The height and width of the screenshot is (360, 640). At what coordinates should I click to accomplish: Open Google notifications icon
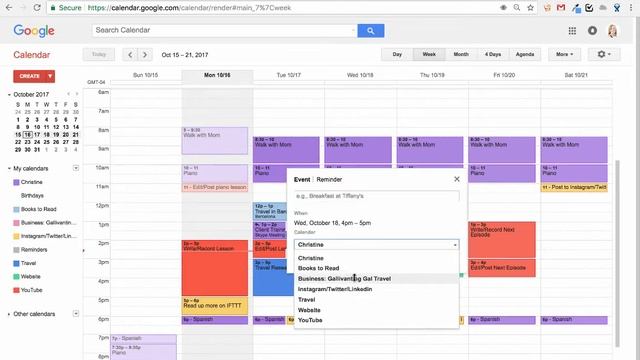pos(592,31)
